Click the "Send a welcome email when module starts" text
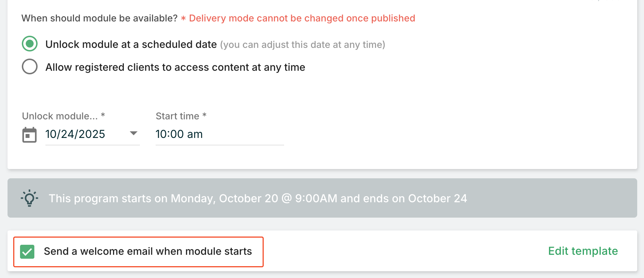644x278 pixels. (x=148, y=251)
